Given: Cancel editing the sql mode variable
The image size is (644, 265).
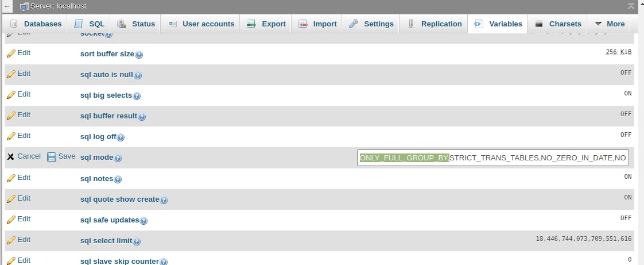Looking at the screenshot, I should click(24, 156).
